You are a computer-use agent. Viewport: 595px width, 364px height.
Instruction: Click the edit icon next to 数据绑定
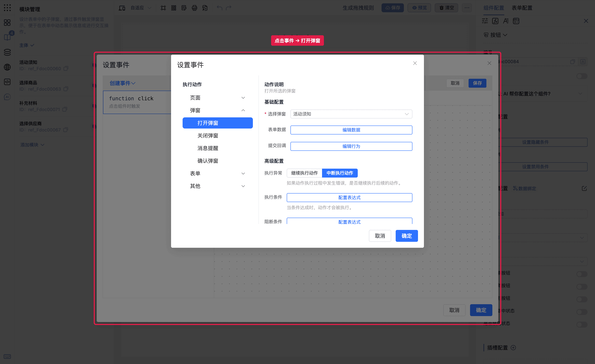coord(584,188)
